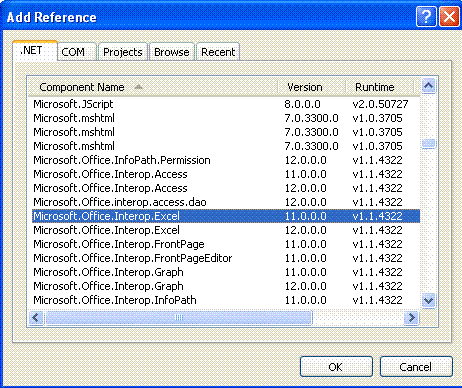Click the horizontal scrollbar thumb
462x388 pixels.
pyautogui.click(x=179, y=317)
